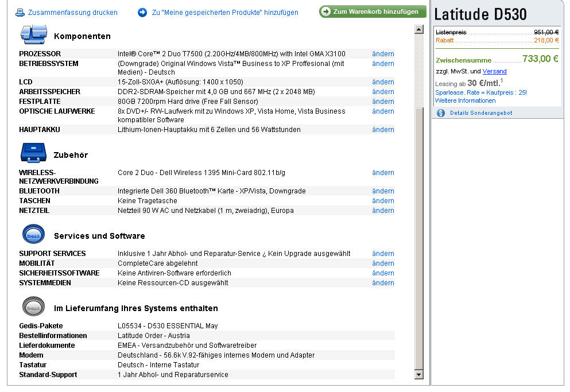
Task: Open the Versand link
Action: click(x=494, y=71)
